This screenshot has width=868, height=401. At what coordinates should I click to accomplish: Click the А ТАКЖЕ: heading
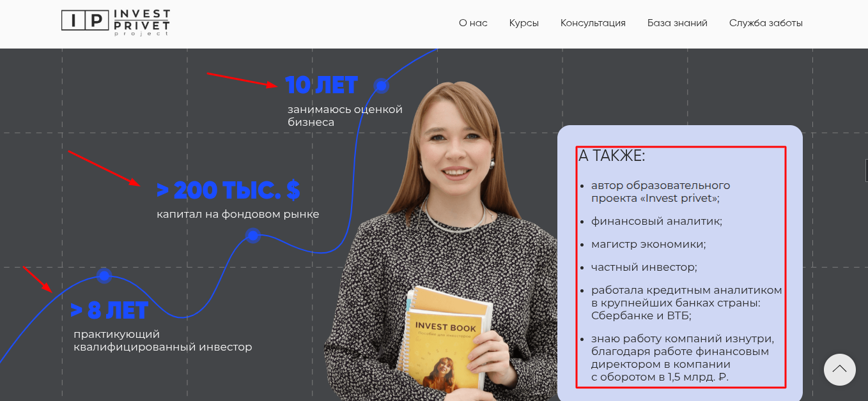click(612, 156)
